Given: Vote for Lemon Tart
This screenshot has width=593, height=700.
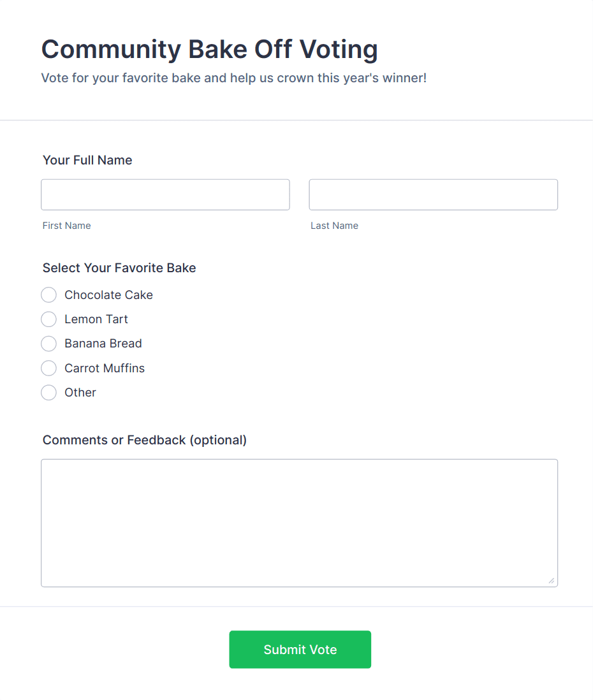Looking at the screenshot, I should point(48,319).
